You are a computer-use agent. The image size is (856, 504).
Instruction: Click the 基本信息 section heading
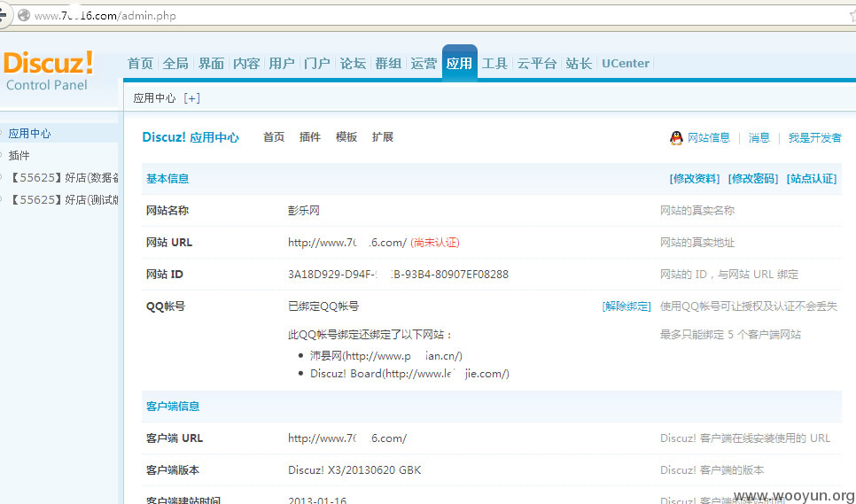[167, 179]
